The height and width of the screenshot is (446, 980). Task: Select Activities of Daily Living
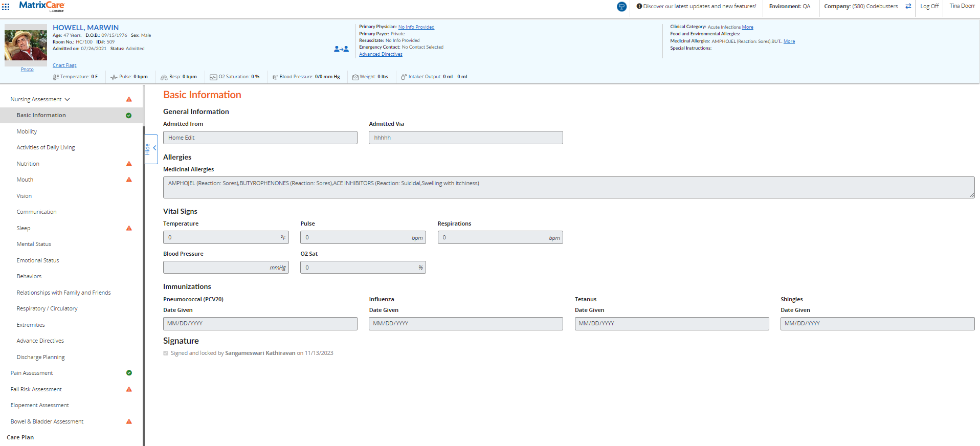click(46, 147)
